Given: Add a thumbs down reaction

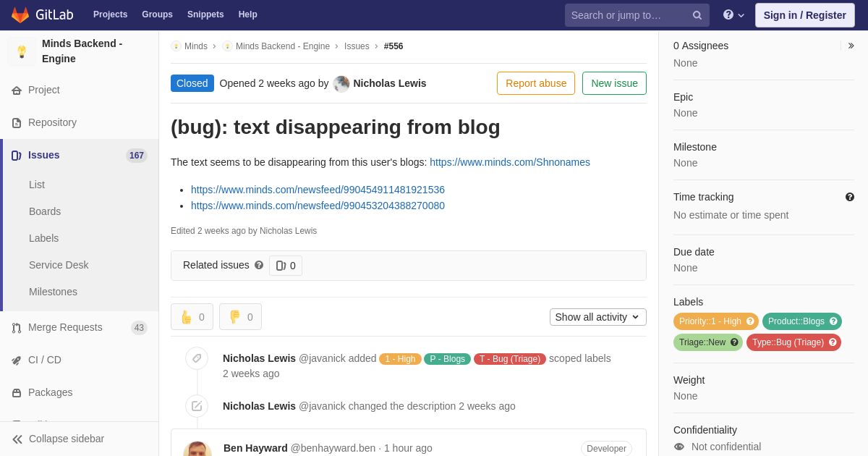Looking at the screenshot, I should (x=240, y=317).
